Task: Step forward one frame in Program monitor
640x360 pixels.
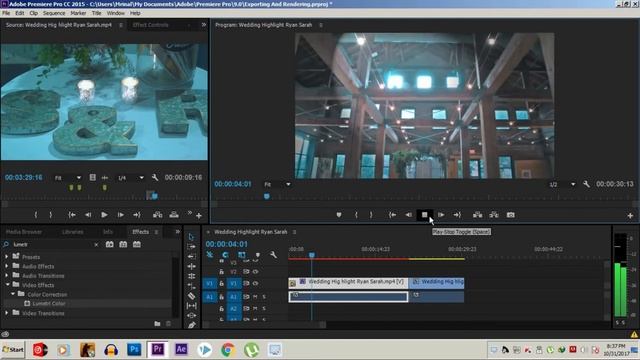Action: point(441,215)
